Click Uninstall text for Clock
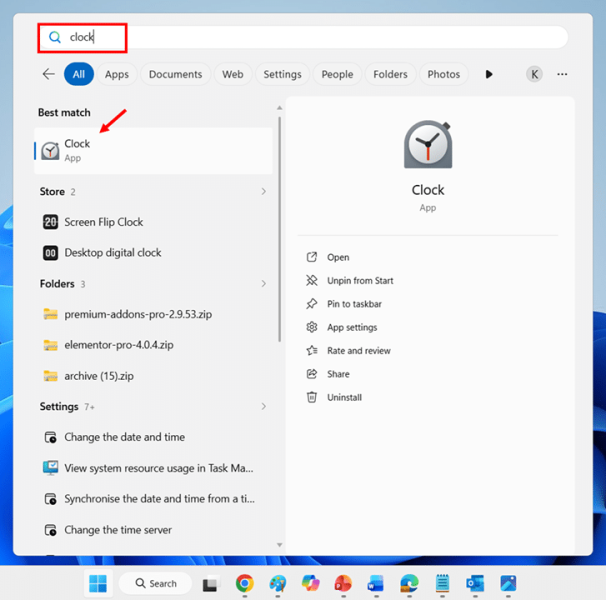This screenshot has width=606, height=600. click(344, 397)
